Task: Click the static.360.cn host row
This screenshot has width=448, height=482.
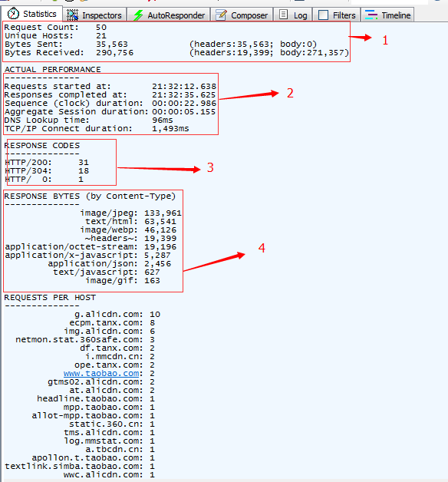Action: tap(112, 424)
